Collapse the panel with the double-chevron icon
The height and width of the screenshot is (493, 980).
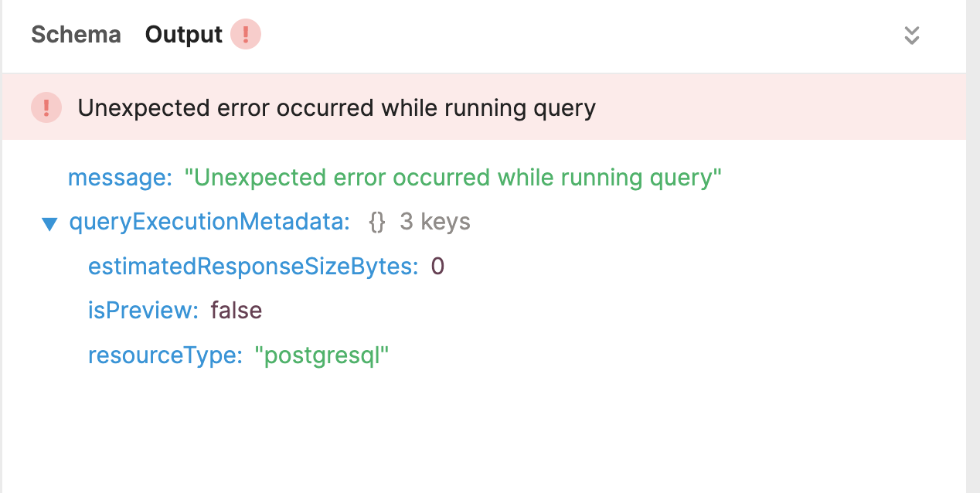(912, 35)
